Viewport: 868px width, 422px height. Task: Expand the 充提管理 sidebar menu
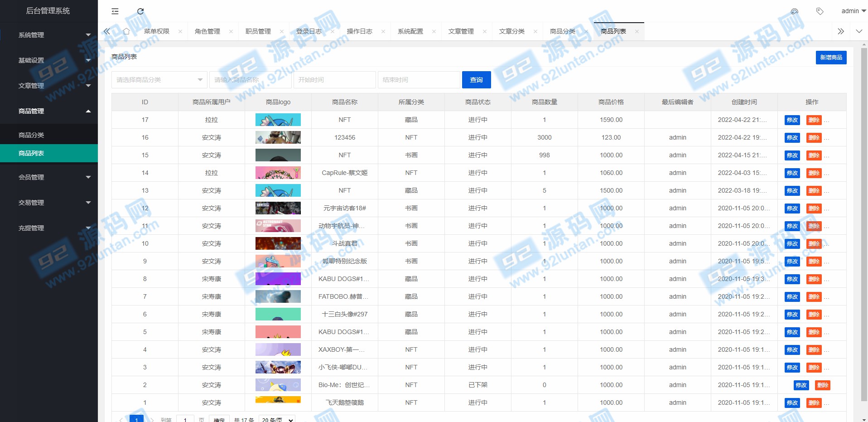[x=49, y=228]
